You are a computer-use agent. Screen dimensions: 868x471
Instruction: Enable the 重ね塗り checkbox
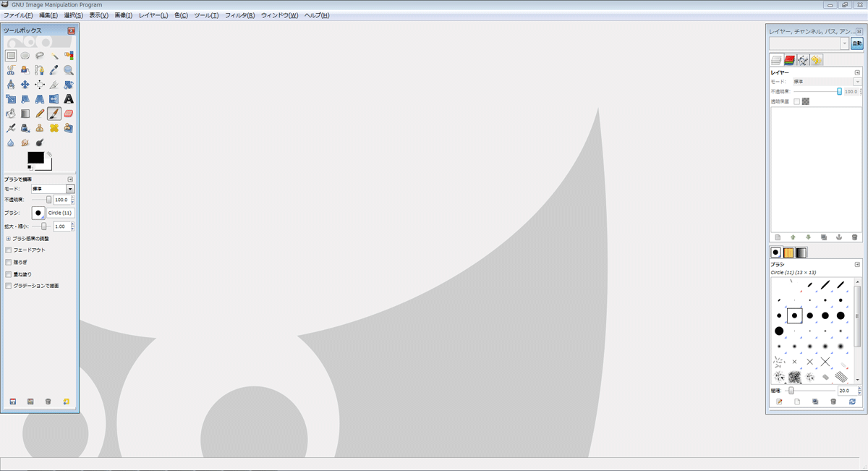point(9,274)
